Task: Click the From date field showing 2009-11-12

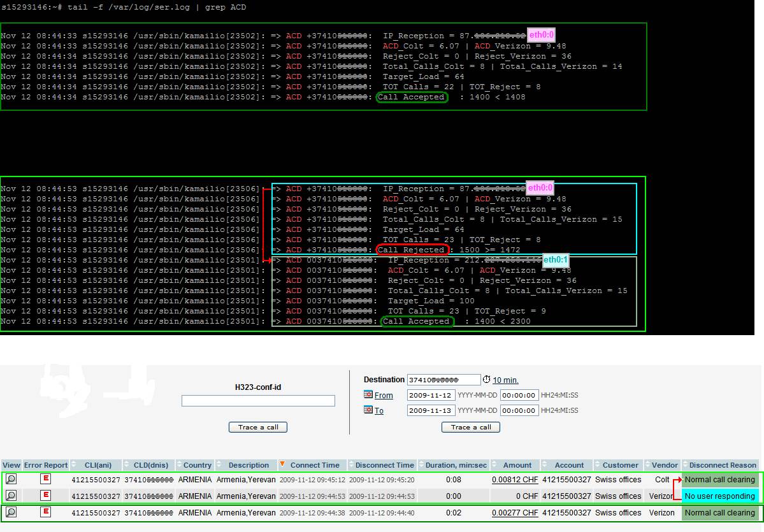Action: (431, 395)
